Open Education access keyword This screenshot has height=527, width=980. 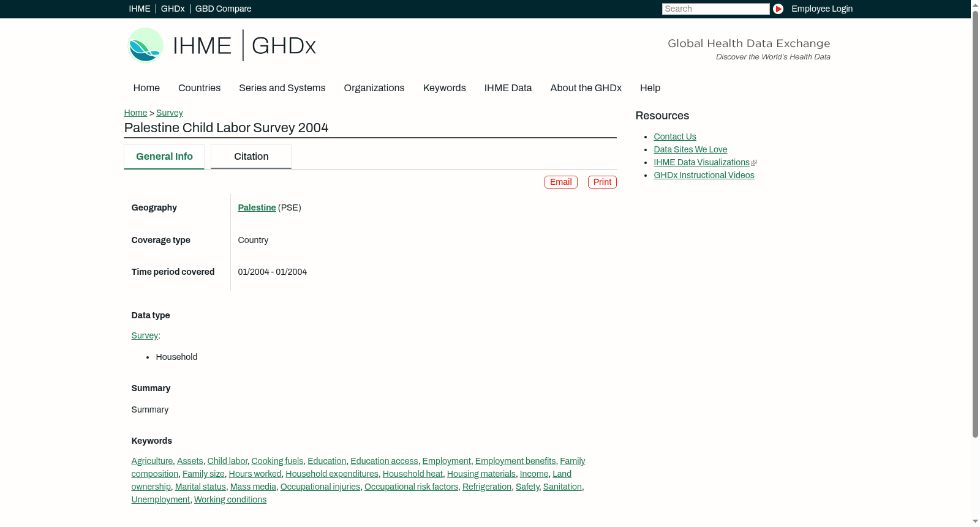[x=384, y=461]
